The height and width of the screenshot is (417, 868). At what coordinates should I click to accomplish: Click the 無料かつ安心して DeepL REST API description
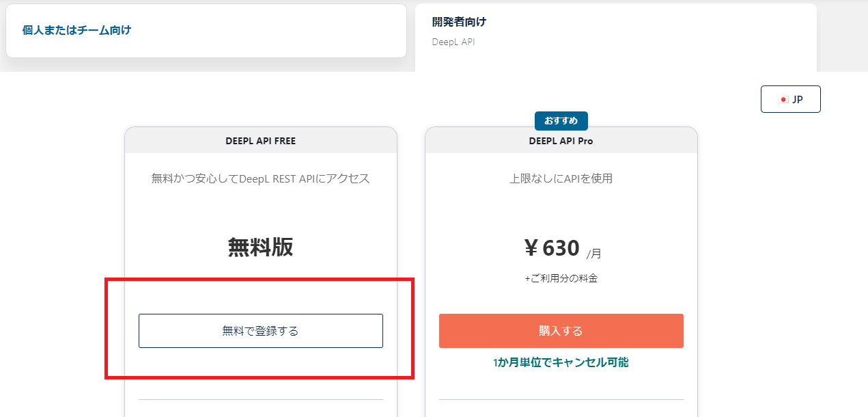pos(261,179)
